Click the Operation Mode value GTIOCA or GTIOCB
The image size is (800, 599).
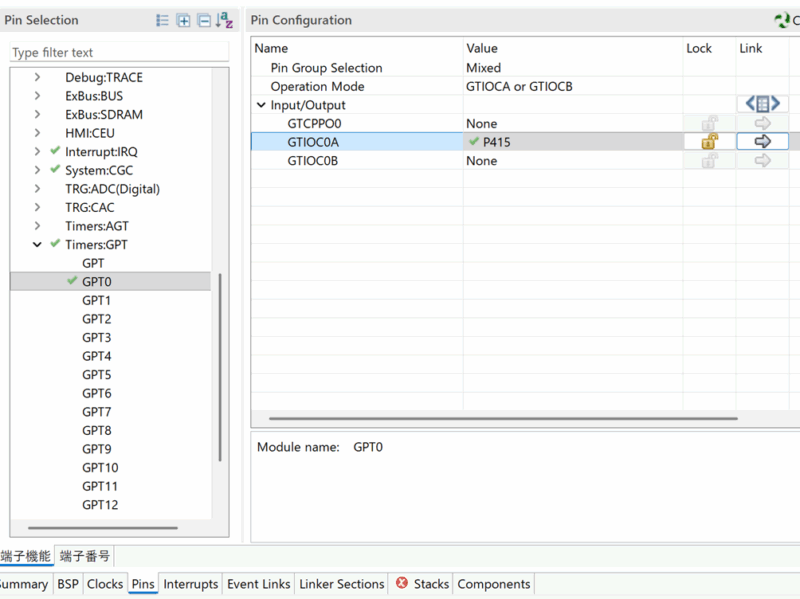click(519, 86)
